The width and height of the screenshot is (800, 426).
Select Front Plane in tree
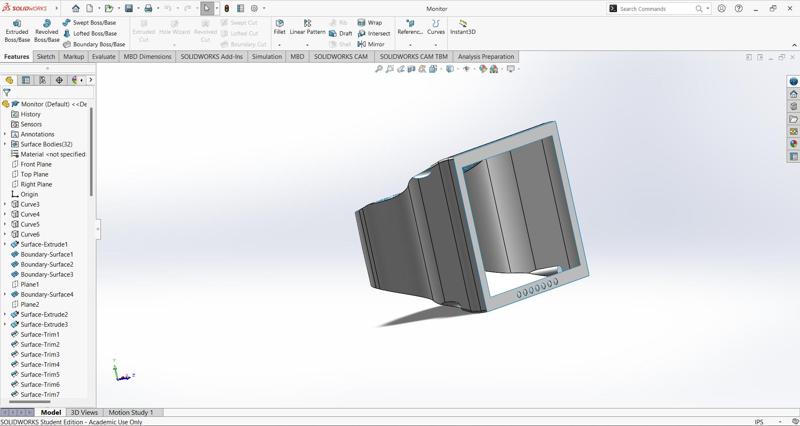36,164
